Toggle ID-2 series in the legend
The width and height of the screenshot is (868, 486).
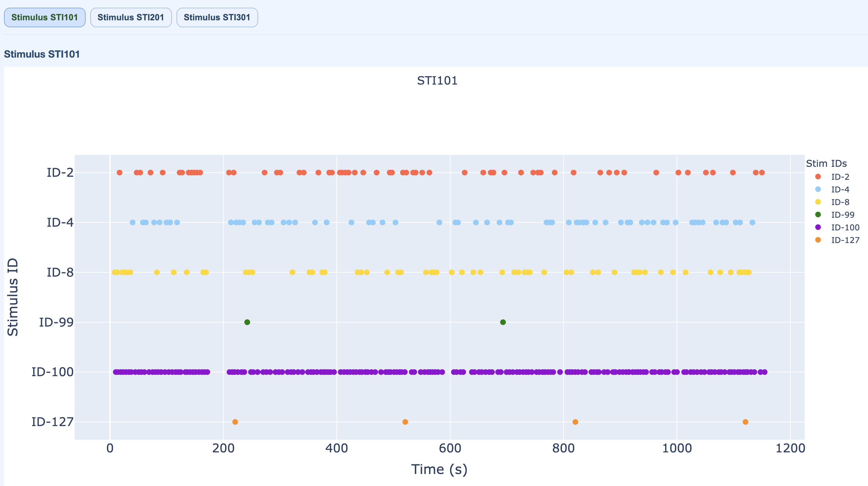tap(840, 177)
